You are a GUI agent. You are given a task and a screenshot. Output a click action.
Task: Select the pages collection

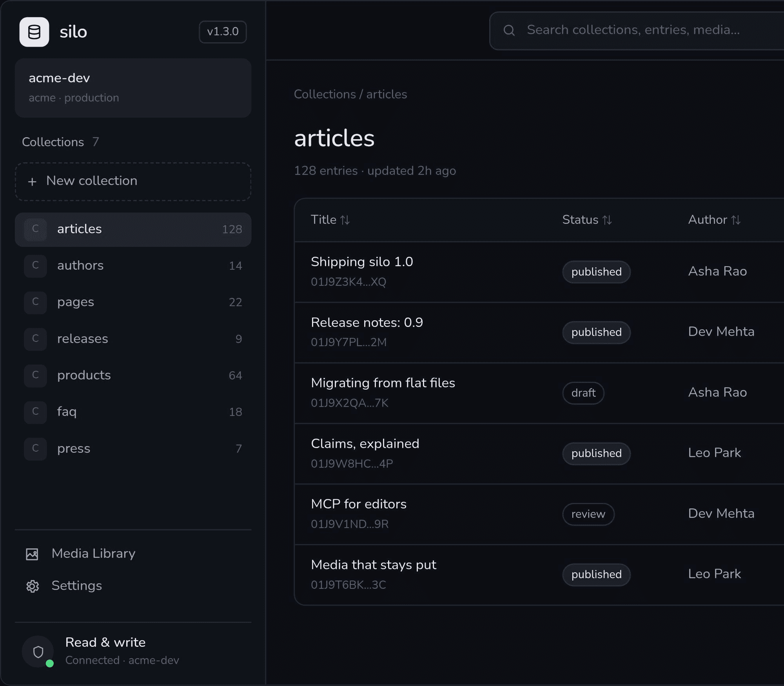pyautogui.click(x=133, y=302)
